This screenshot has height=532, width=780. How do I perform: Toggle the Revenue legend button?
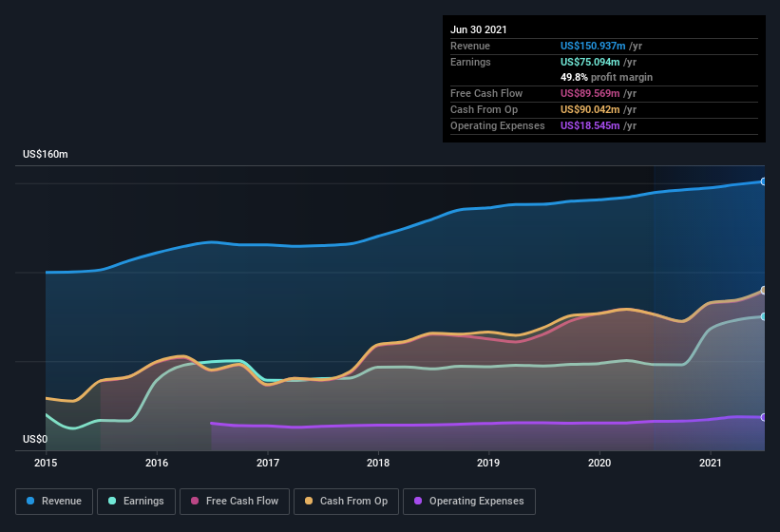(x=54, y=502)
